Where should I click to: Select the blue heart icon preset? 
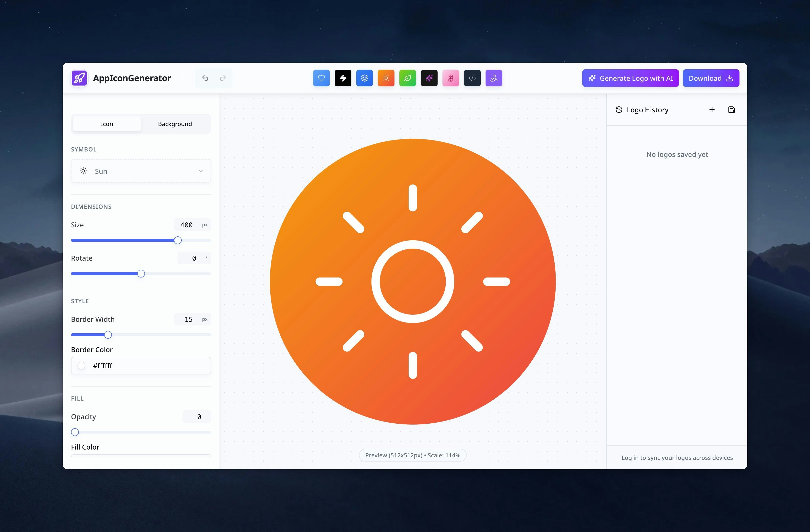click(x=321, y=78)
